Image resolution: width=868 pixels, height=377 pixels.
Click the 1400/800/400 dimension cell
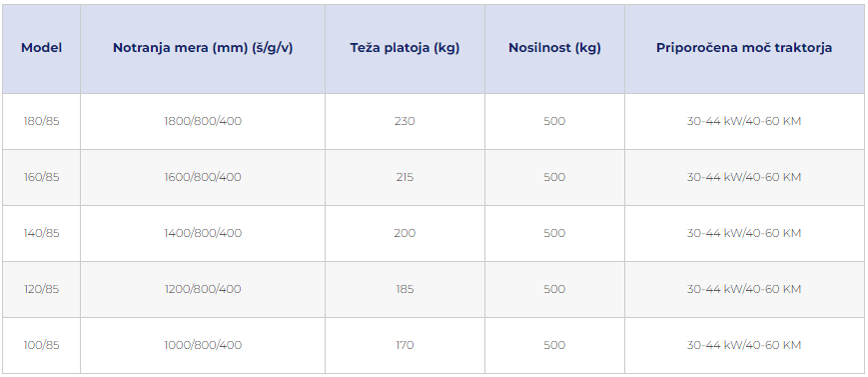pyautogui.click(x=203, y=233)
